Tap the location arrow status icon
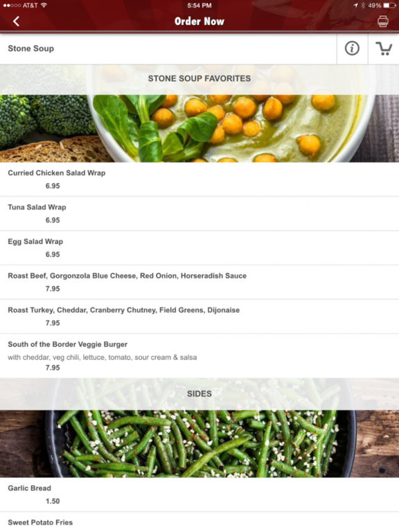The height and width of the screenshot is (532, 399). pyautogui.click(x=355, y=6)
